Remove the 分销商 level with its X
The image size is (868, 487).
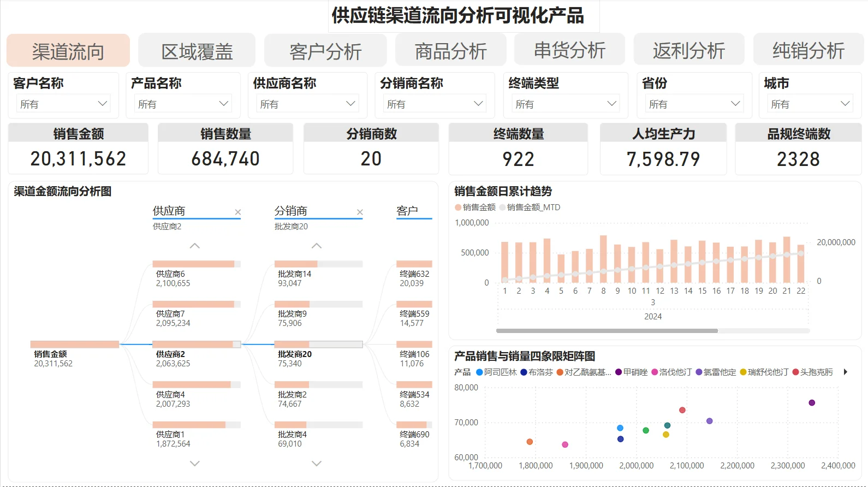(x=360, y=212)
